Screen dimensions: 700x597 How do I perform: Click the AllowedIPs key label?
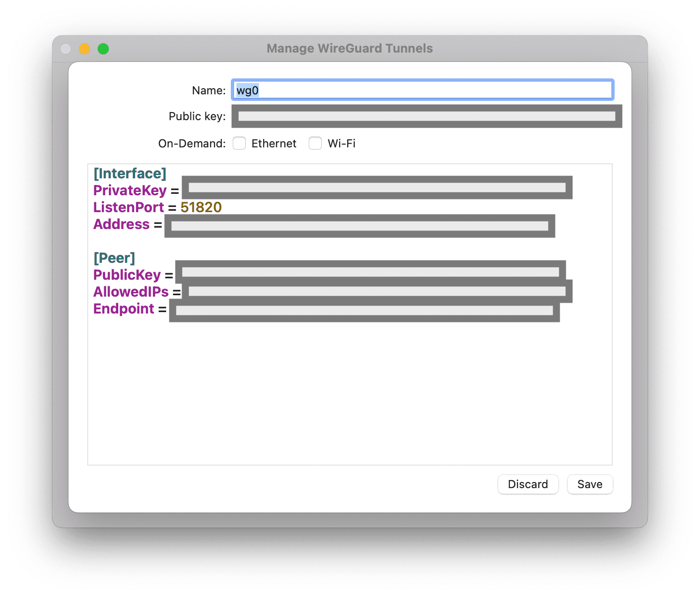[x=131, y=292]
